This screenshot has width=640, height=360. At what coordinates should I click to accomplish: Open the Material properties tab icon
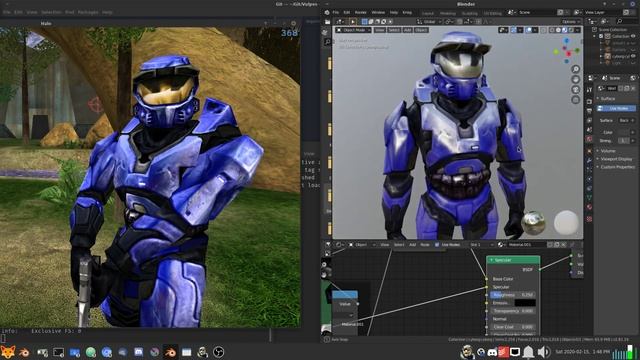pyautogui.click(x=589, y=207)
